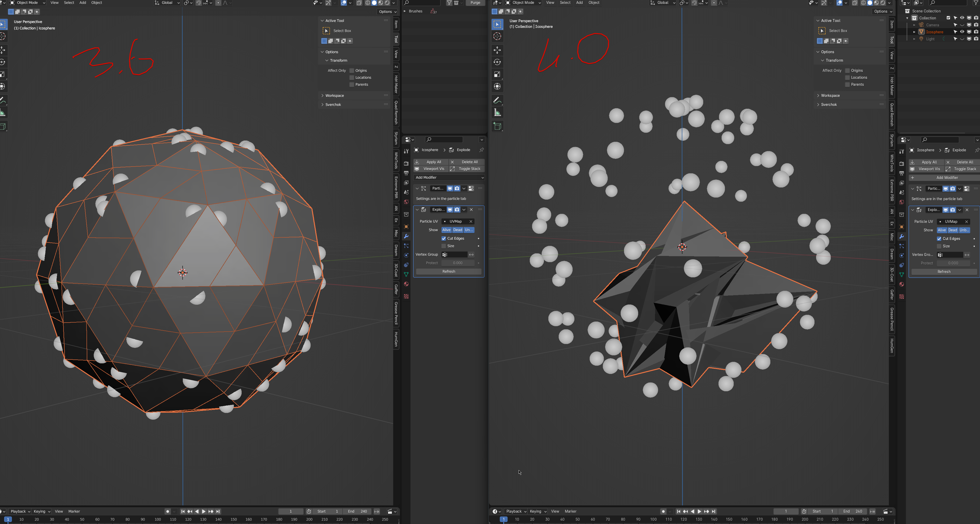Screen dimensions: 980x524
Task: Open Global orientation dropdown in 4.0 header
Action: click(x=663, y=3)
